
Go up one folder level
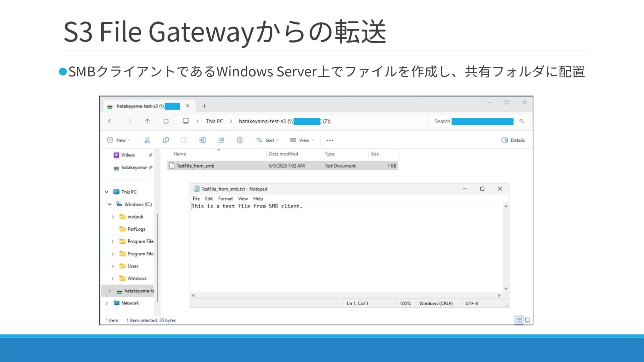[x=148, y=121]
